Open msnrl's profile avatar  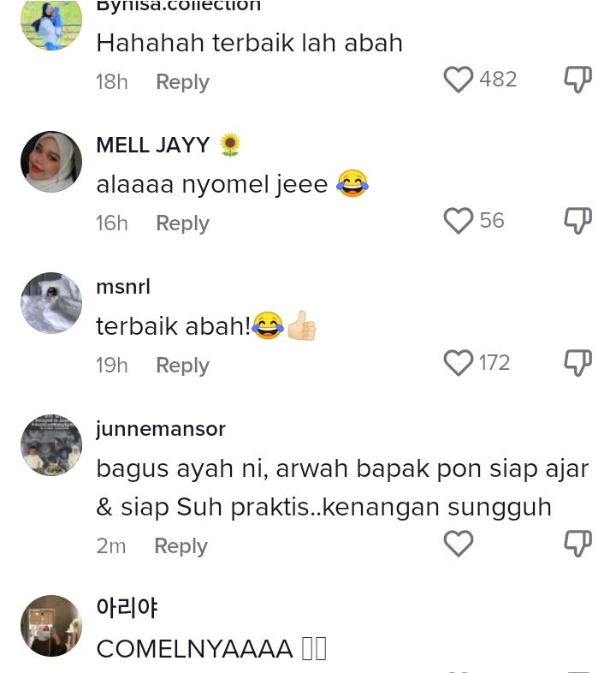click(51, 303)
